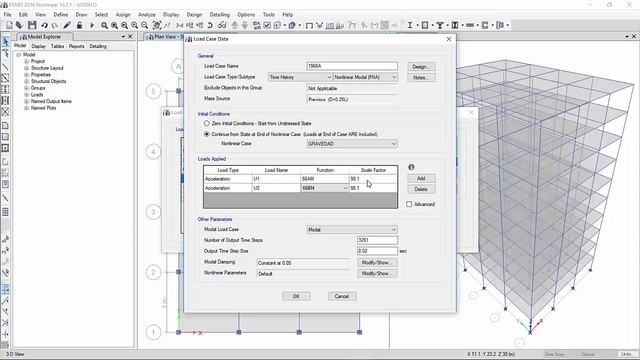Click Cancel in Load Case Data dialog
Viewport: 640px width, 360px height.
pos(342,296)
